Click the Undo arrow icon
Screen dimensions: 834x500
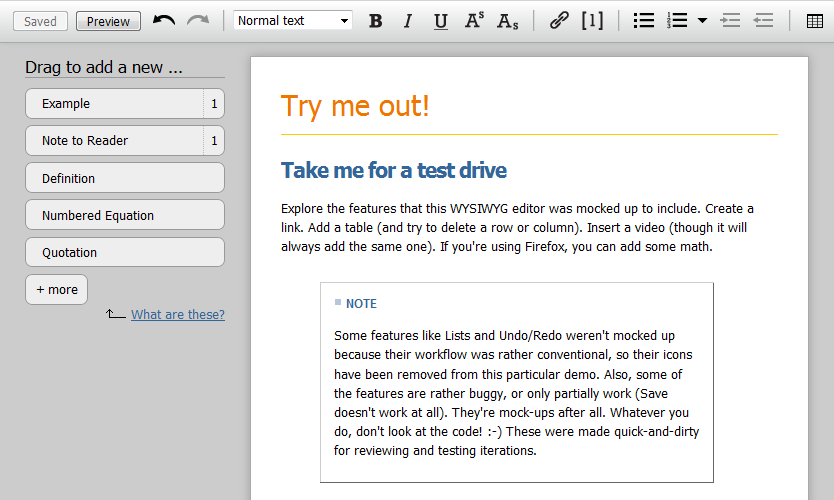[x=164, y=21]
